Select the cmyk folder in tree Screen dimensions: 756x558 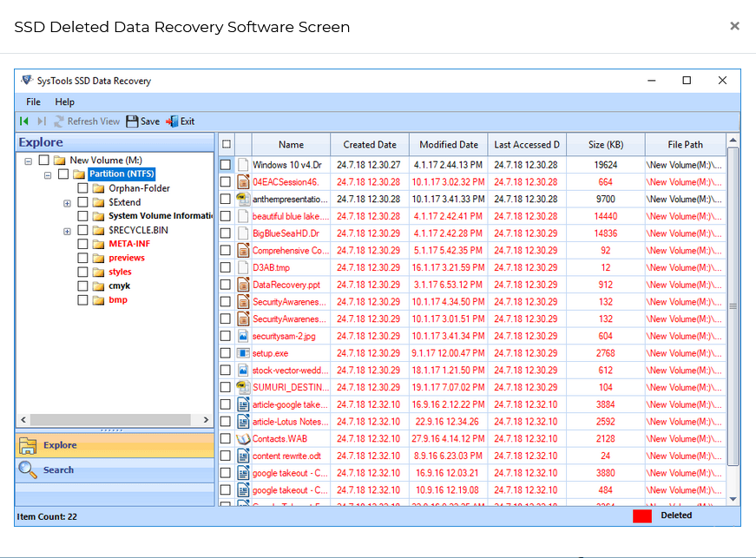(120, 286)
